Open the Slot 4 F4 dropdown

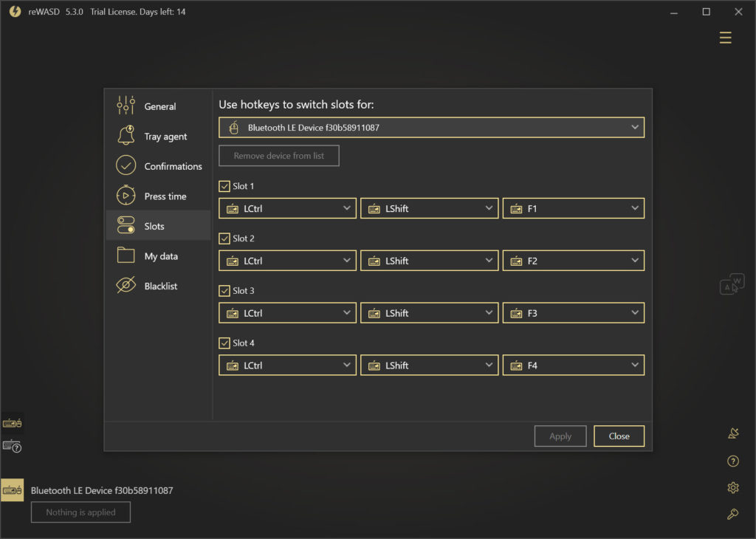pyautogui.click(x=573, y=365)
